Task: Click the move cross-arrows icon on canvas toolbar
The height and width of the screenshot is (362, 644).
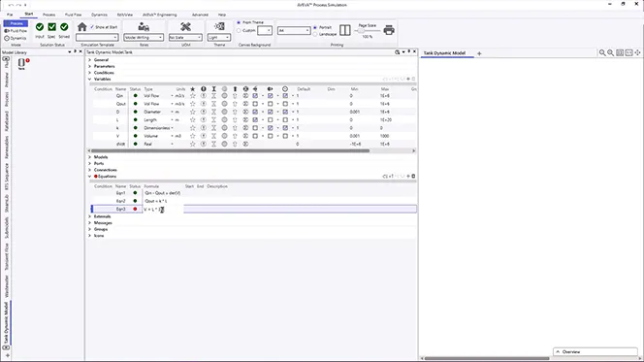Action: (637, 53)
